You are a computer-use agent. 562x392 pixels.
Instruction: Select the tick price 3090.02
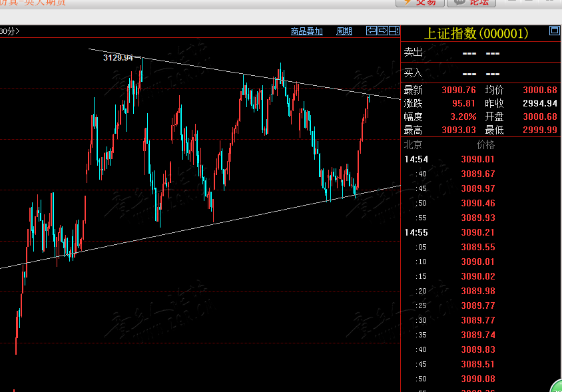tap(478, 277)
